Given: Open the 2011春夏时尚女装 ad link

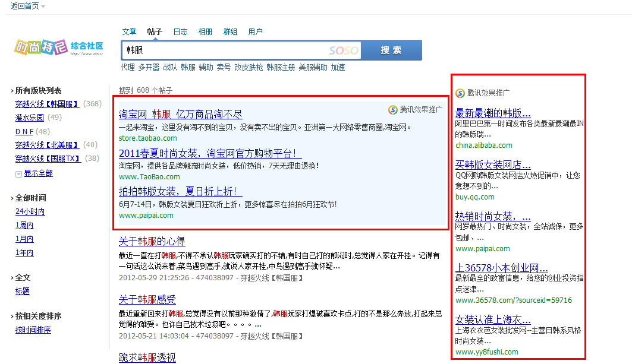Looking at the screenshot, I should pos(210,153).
